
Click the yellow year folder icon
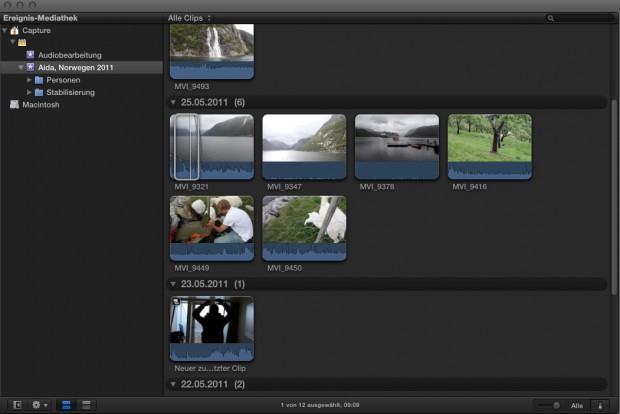point(22,43)
